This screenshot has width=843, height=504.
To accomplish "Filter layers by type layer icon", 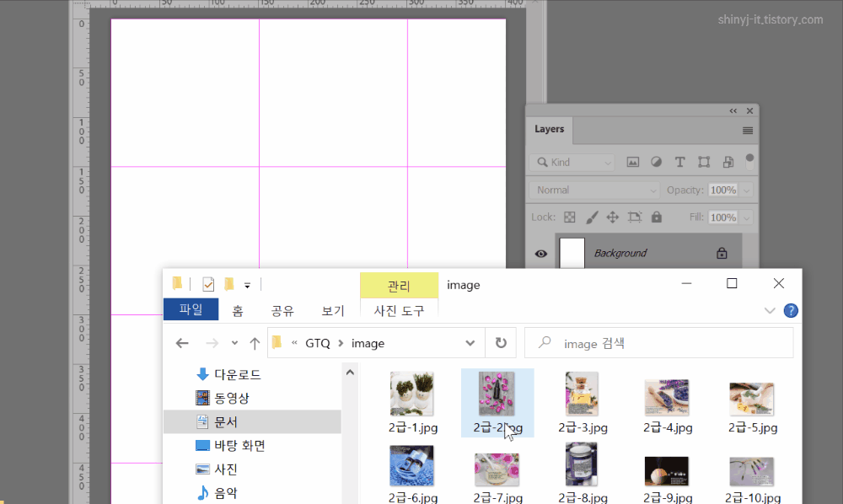I will click(x=679, y=163).
